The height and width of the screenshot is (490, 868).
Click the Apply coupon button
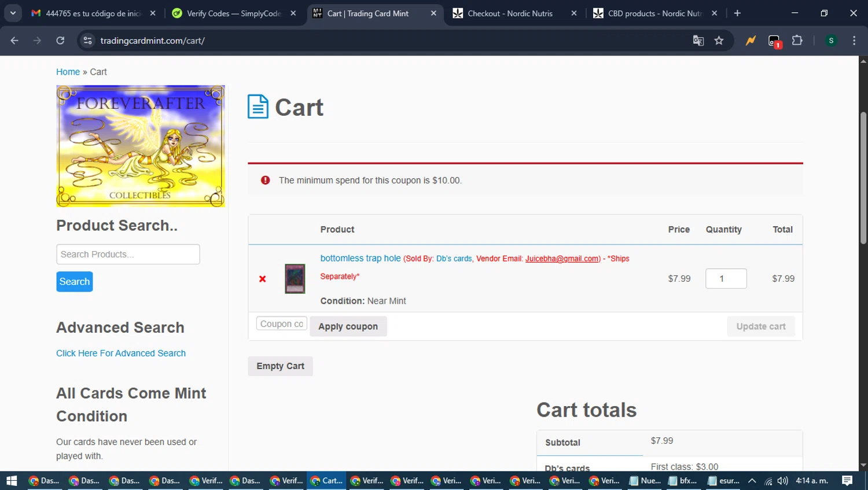tap(348, 326)
